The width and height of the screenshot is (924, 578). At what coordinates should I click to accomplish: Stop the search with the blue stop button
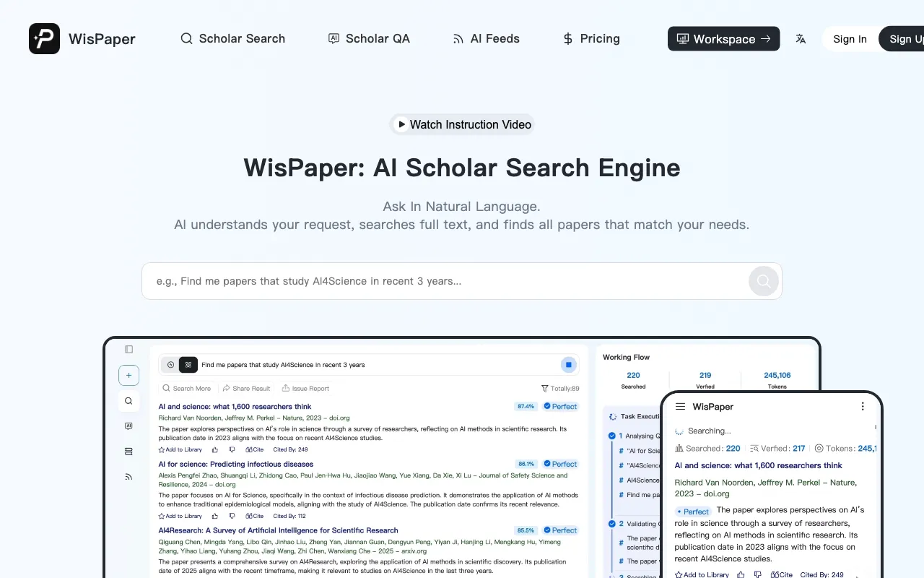(568, 365)
